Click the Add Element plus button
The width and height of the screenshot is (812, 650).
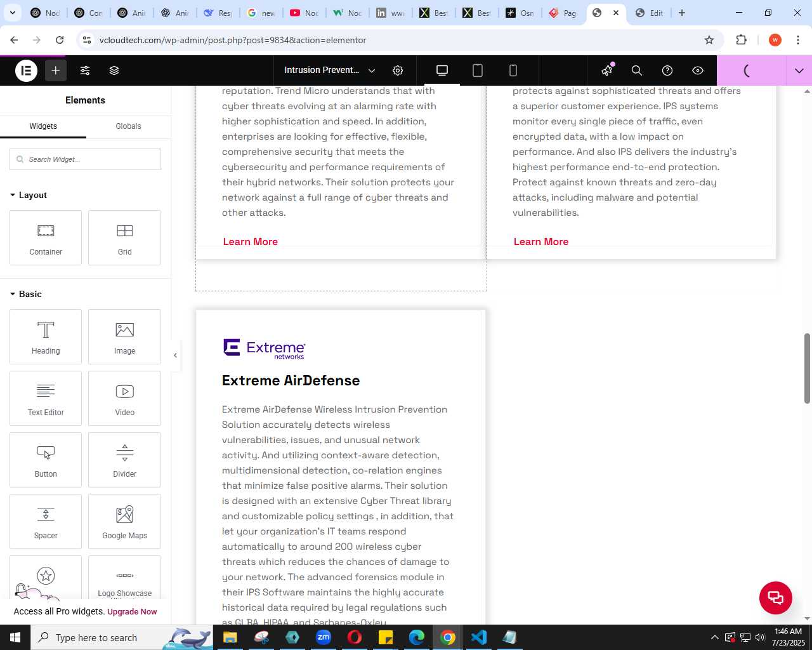pos(56,70)
